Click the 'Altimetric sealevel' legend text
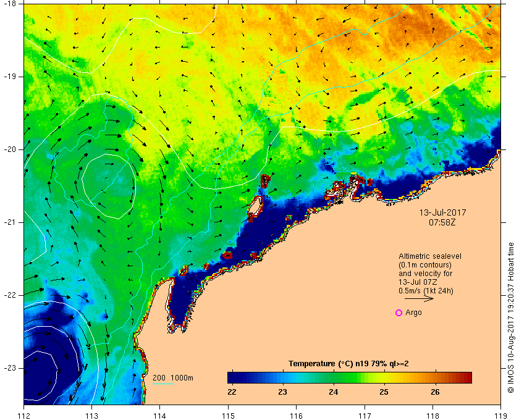519x420 pixels. (430, 256)
